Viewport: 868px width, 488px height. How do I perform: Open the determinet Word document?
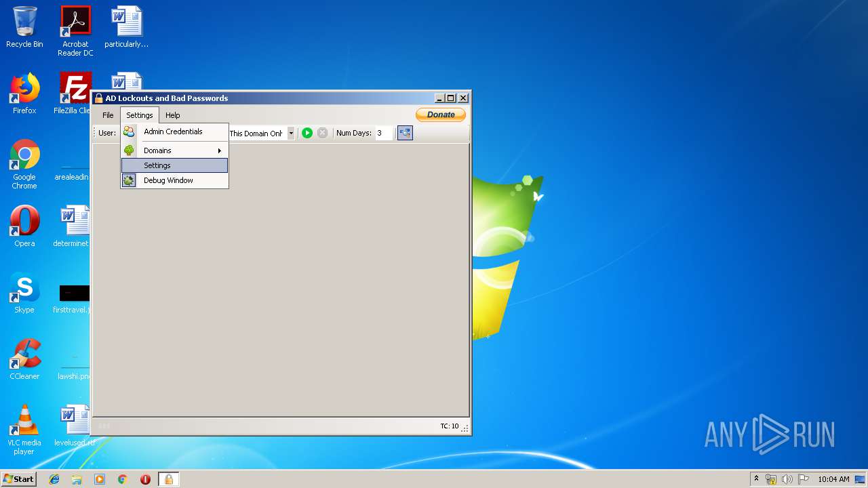(72, 226)
